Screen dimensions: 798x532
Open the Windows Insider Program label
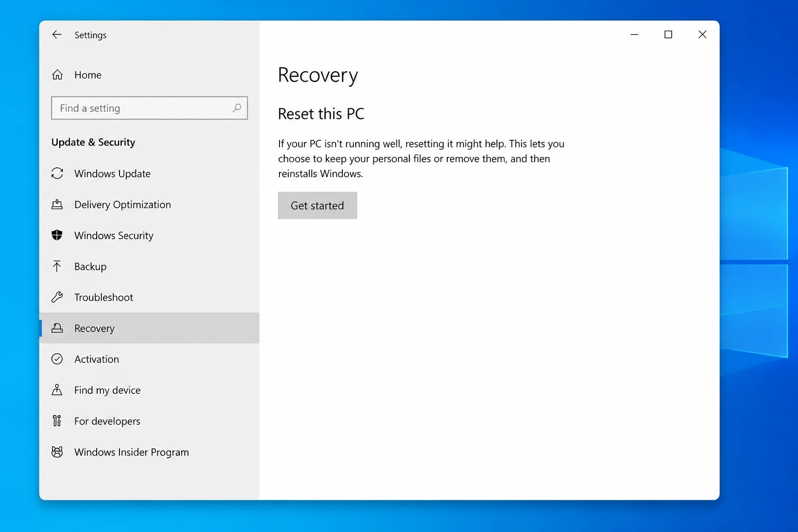(131, 452)
